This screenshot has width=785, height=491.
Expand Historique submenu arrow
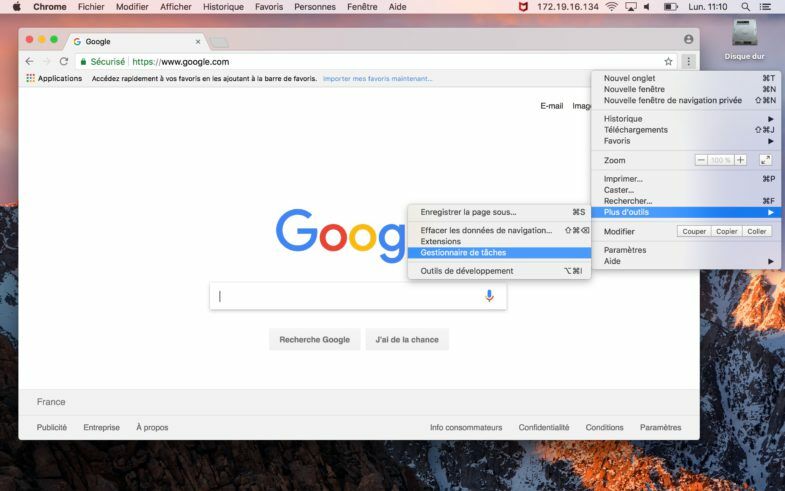tap(770, 119)
